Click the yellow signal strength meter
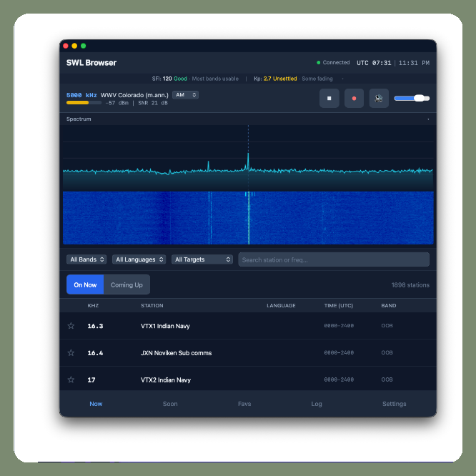476x476 pixels. [x=84, y=103]
